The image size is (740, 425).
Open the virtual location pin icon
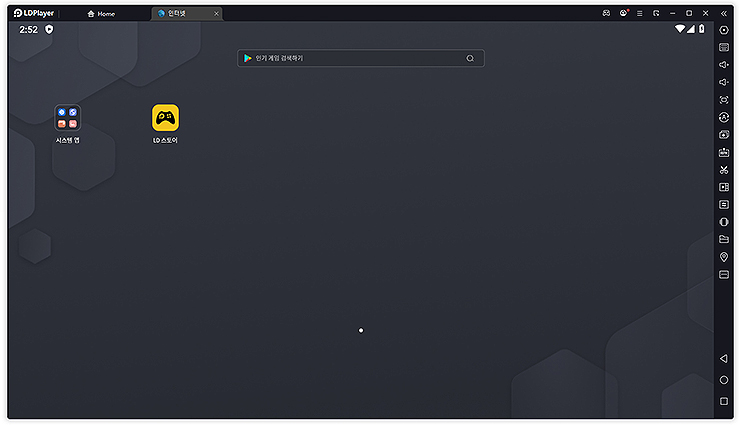click(x=723, y=257)
